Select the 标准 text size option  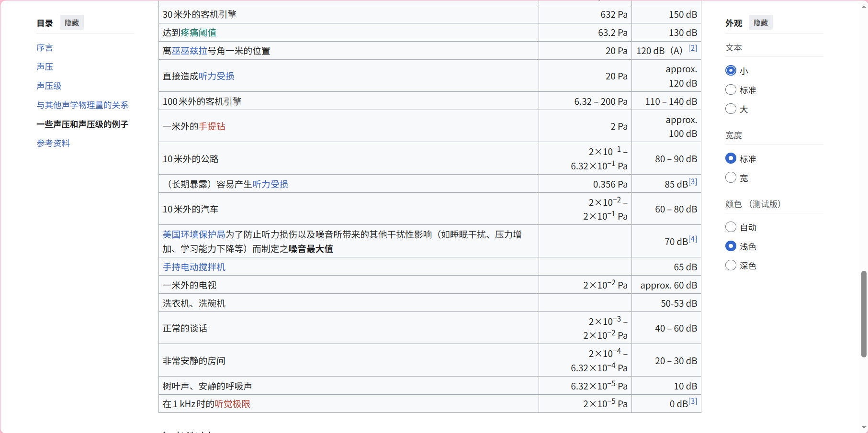(731, 90)
